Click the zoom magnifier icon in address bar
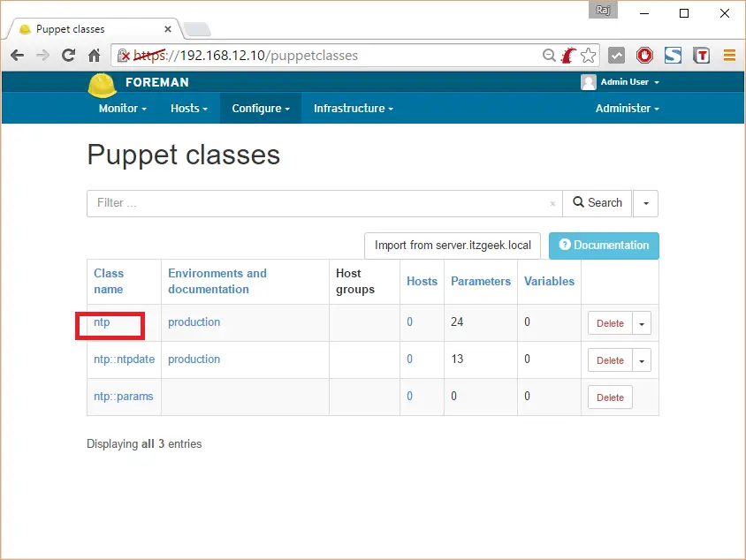Screen dimensions: 746x560 (549, 56)
